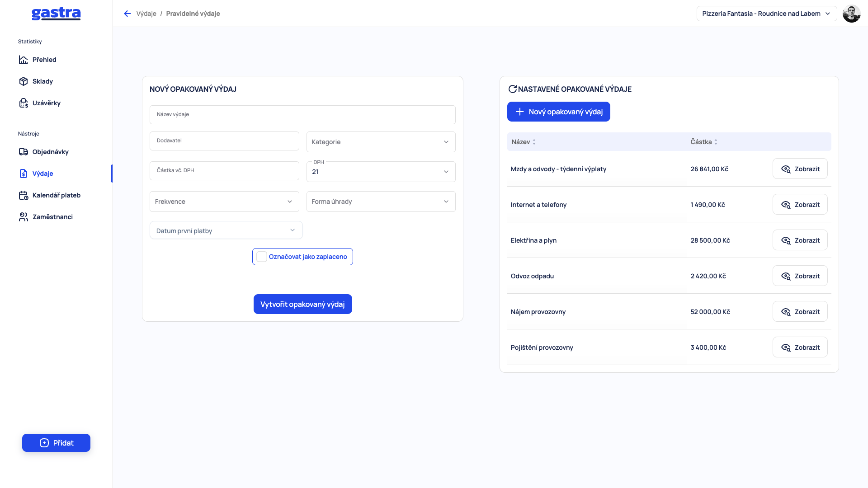Click the Objednávky truck icon
Image resolution: width=868 pixels, height=488 pixels.
pyautogui.click(x=24, y=152)
